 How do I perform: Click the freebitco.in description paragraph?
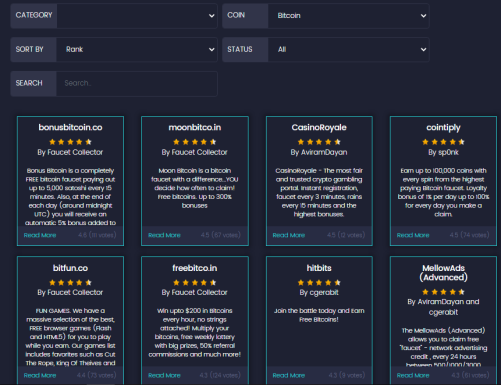click(195, 332)
